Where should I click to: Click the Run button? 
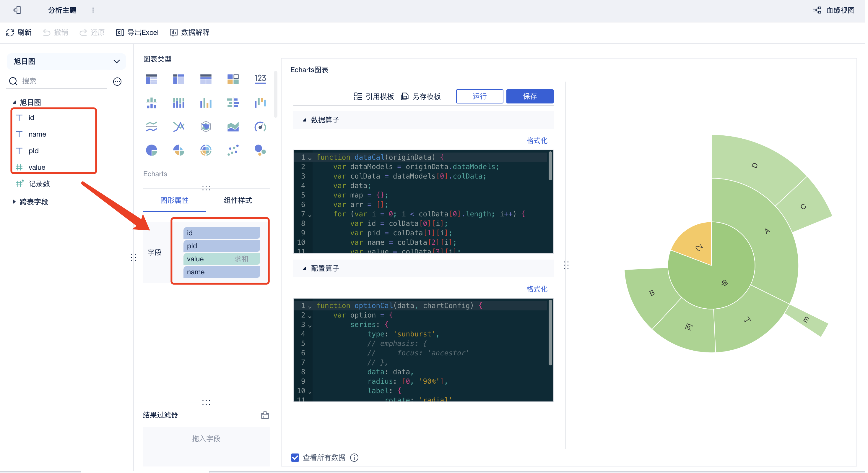click(479, 96)
